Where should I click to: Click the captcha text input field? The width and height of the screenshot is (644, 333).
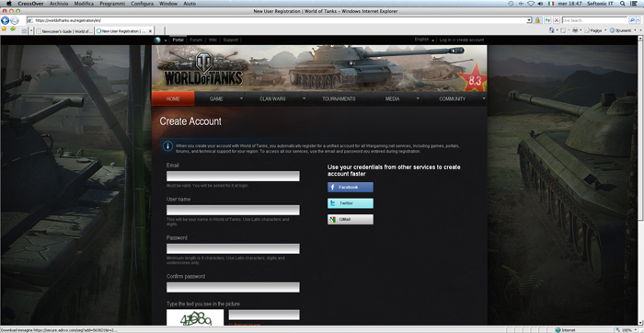tap(264, 315)
